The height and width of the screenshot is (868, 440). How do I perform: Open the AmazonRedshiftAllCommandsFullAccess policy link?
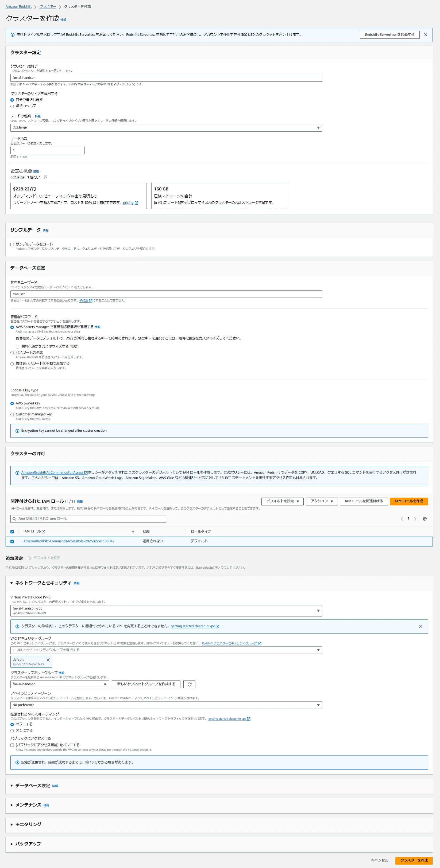54,473
